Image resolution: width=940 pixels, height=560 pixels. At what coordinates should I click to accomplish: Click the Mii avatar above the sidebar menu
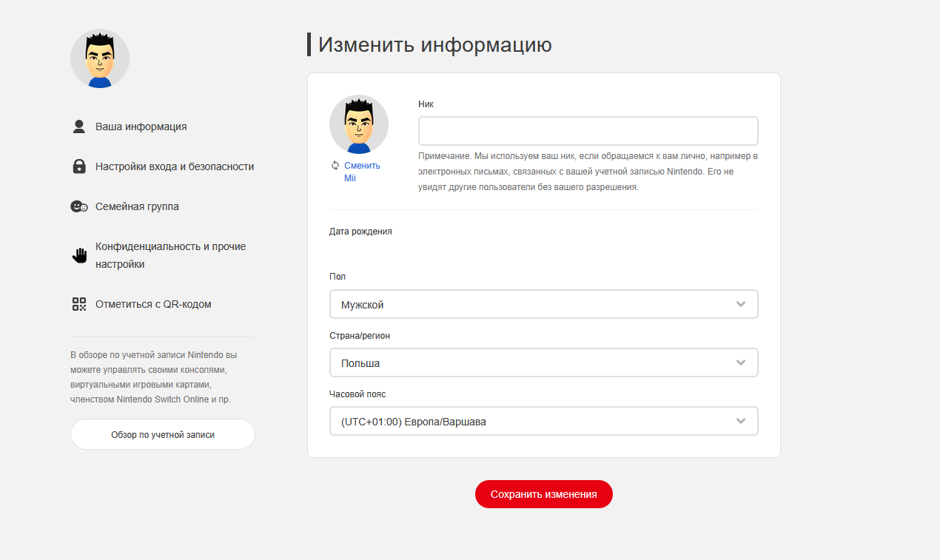(100, 59)
